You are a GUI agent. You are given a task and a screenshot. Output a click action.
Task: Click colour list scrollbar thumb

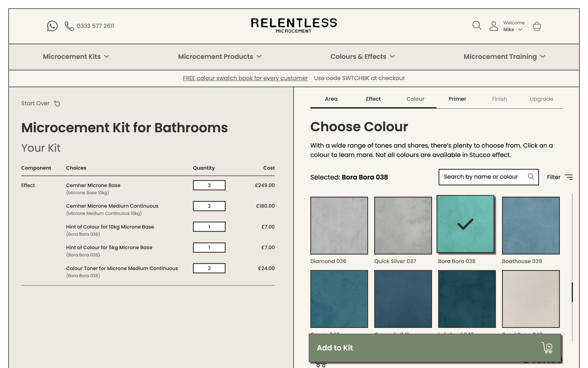click(x=572, y=292)
